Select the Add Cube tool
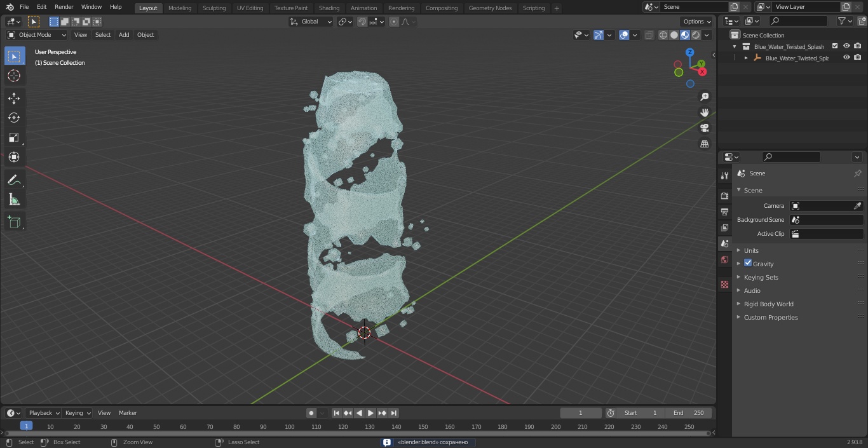This screenshot has height=448, width=868. pos(14,222)
